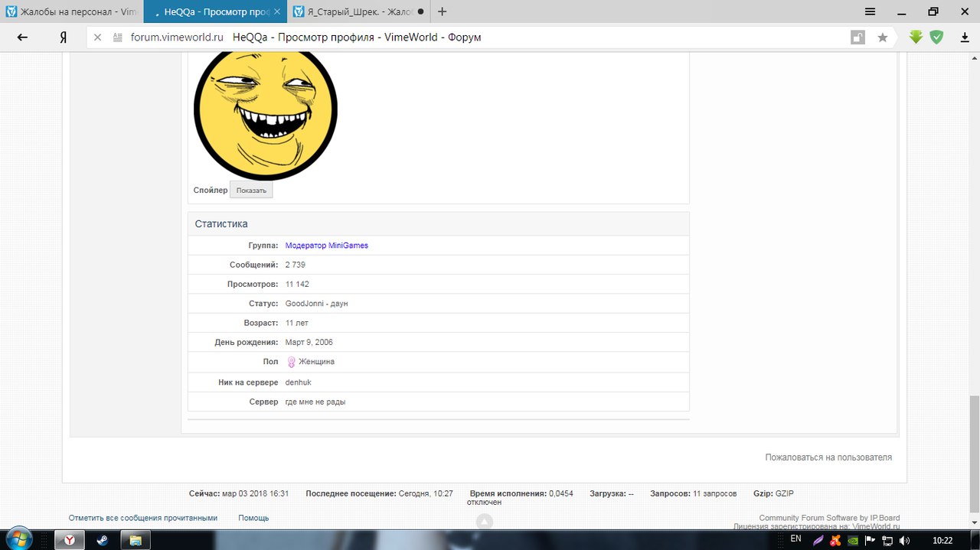This screenshot has height=550, width=980.
Task: Open File Explorer from the taskbar
Action: 135,540
